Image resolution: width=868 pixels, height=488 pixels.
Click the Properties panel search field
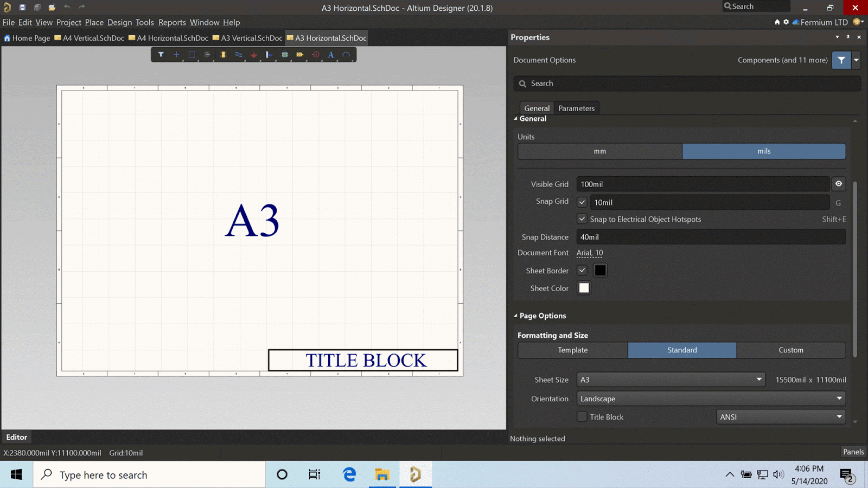[687, 84]
